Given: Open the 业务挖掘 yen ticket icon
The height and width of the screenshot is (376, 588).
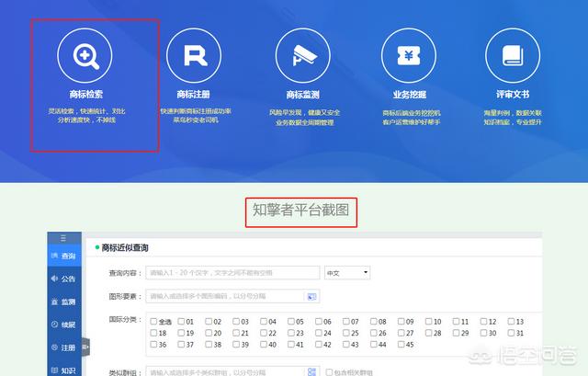Looking at the screenshot, I should tap(409, 55).
